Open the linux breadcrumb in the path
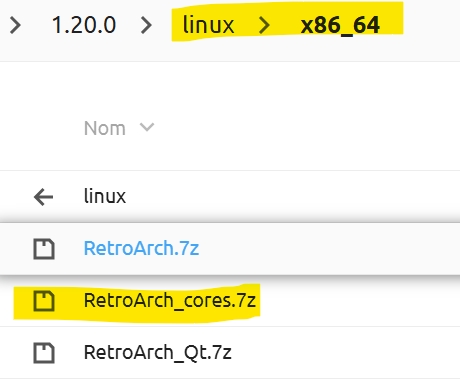The image size is (460, 385). click(209, 25)
